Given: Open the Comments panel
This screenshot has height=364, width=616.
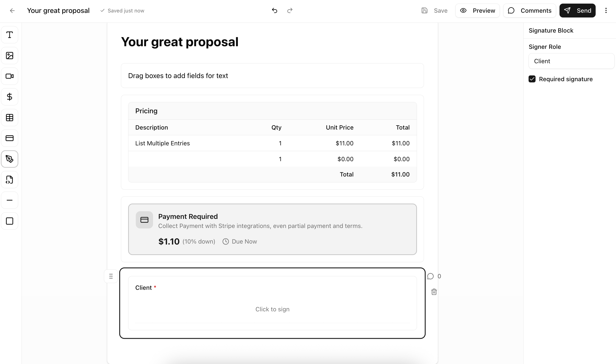Looking at the screenshot, I should click(529, 11).
